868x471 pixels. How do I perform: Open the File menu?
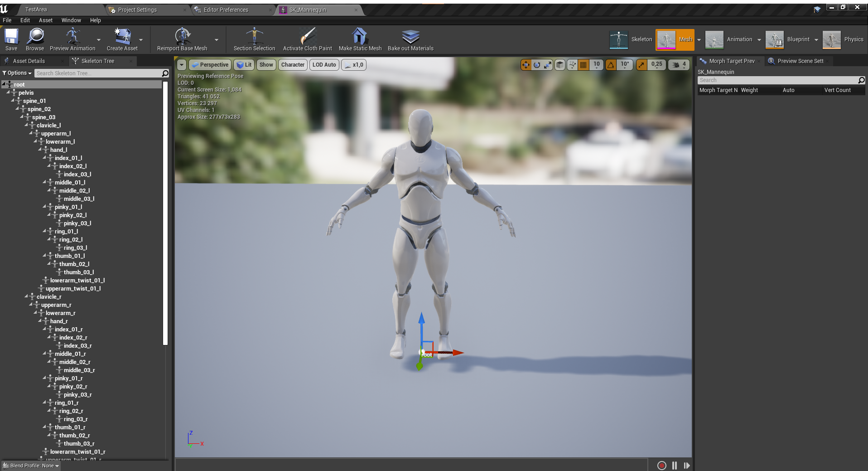7,20
